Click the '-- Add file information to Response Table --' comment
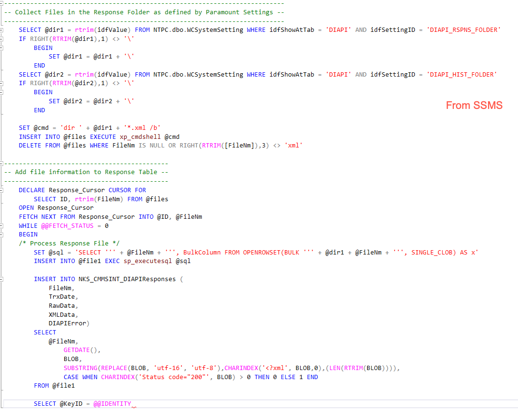518x420 pixels. (86, 172)
